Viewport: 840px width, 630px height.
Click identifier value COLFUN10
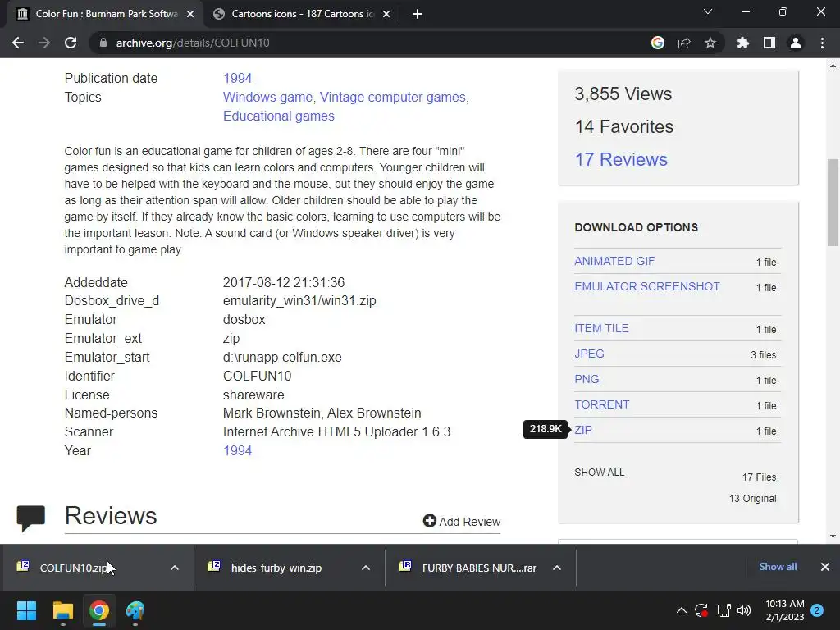coord(257,376)
